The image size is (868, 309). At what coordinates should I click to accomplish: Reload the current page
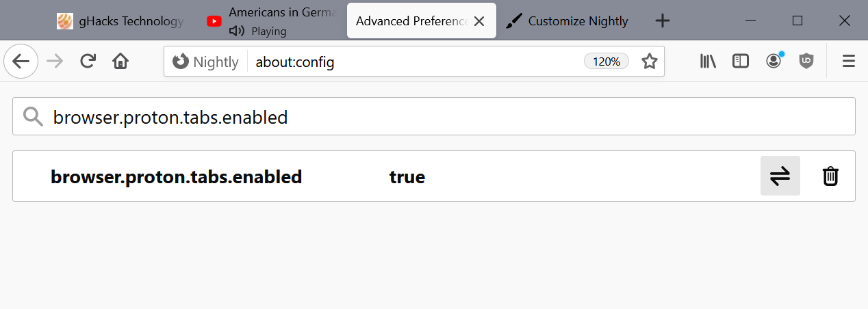[88, 62]
